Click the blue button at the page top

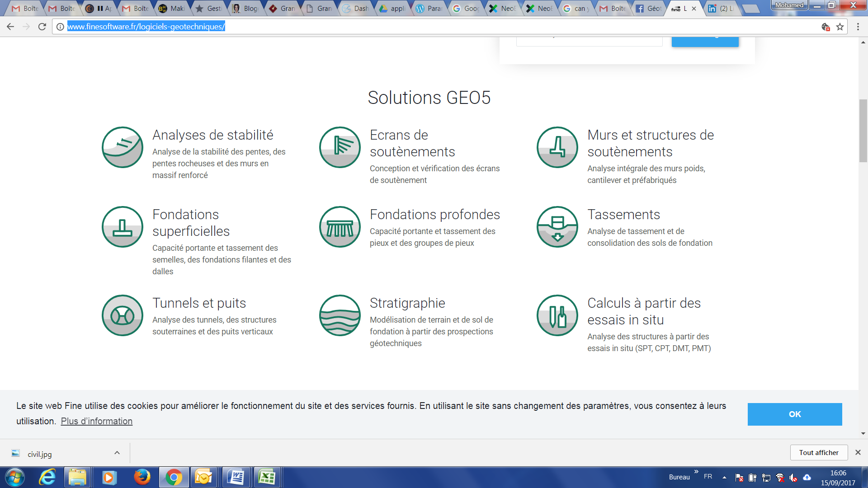click(705, 42)
